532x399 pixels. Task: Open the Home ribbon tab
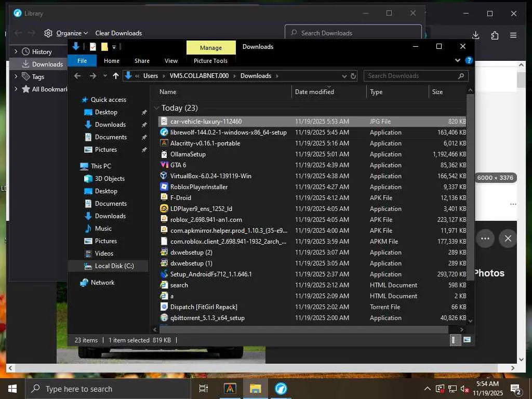pos(112,61)
